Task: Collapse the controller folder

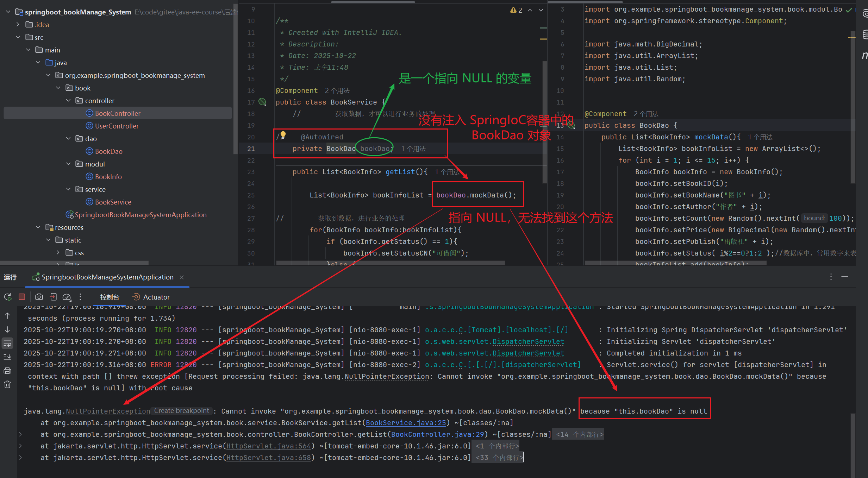Action: [x=68, y=101]
